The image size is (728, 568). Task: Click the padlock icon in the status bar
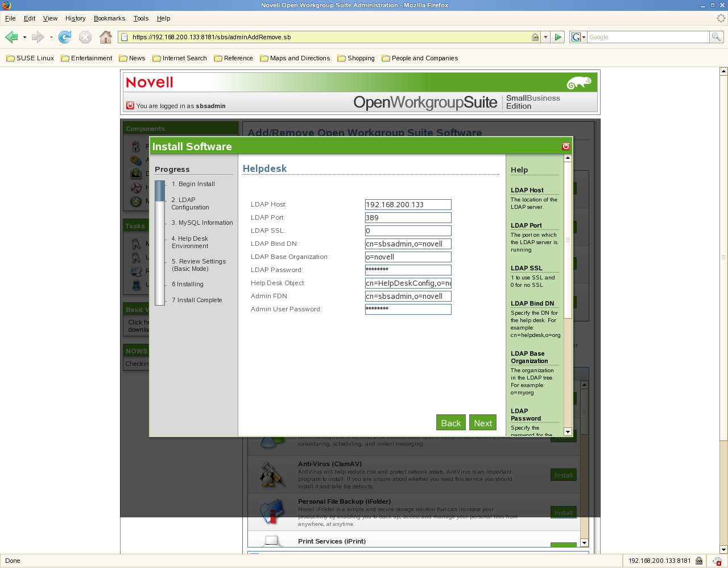coord(699,561)
